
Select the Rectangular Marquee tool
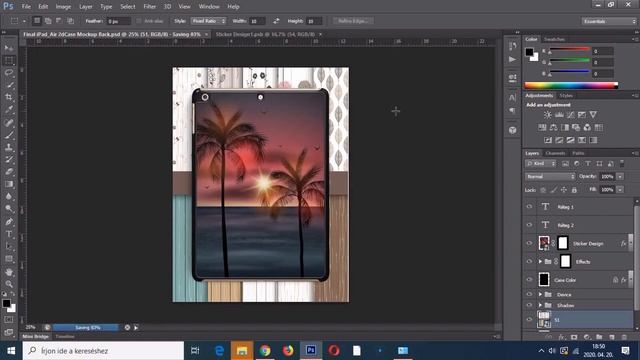pos(9,61)
